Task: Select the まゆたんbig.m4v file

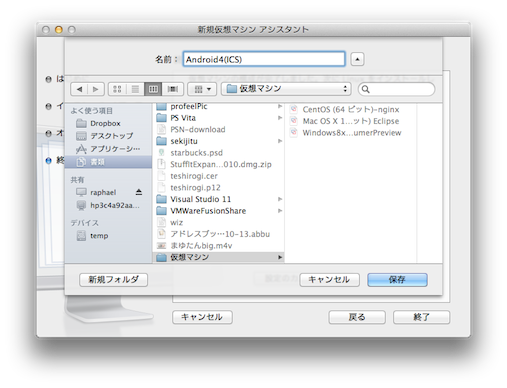Action: coord(218,246)
